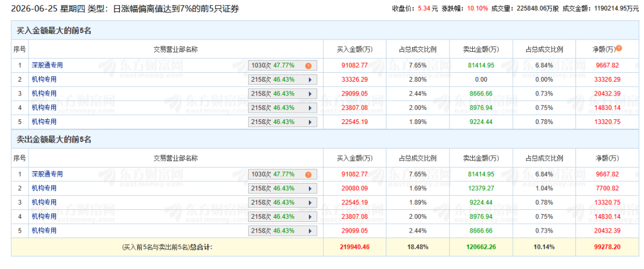Click 买入金额(万) header in the buy table
Screen dimensions: 644x269
click(355, 50)
